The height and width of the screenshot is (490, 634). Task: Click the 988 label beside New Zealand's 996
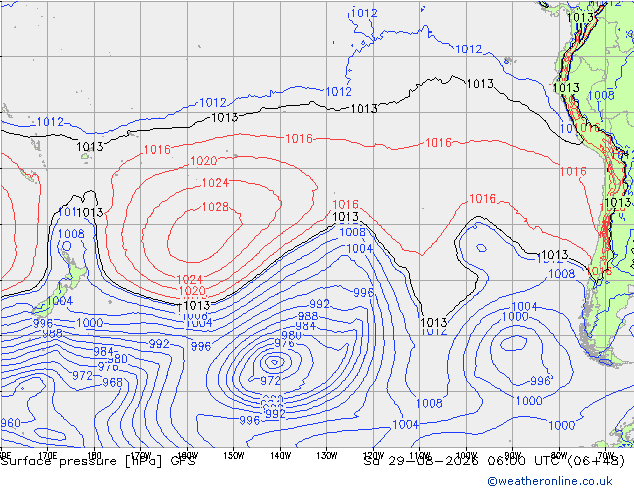pyautogui.click(x=53, y=333)
